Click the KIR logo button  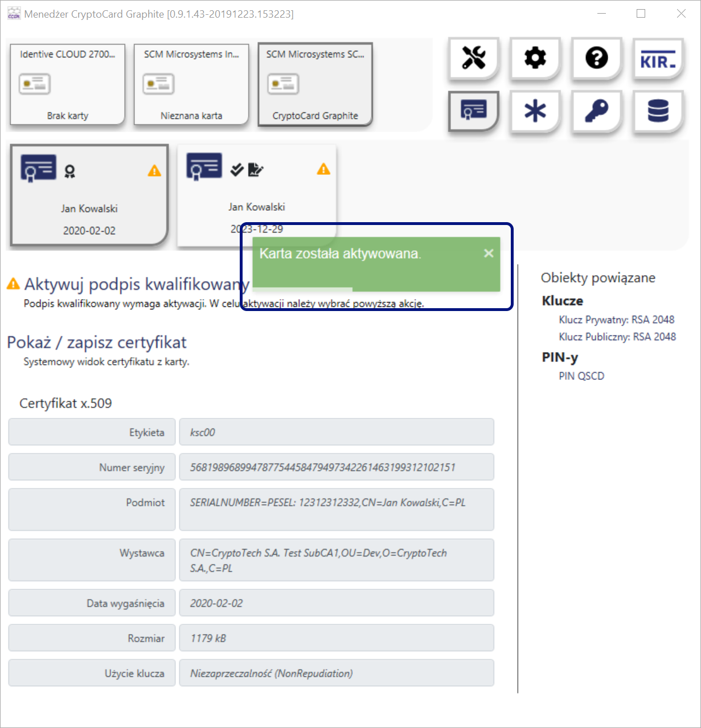[x=658, y=58]
